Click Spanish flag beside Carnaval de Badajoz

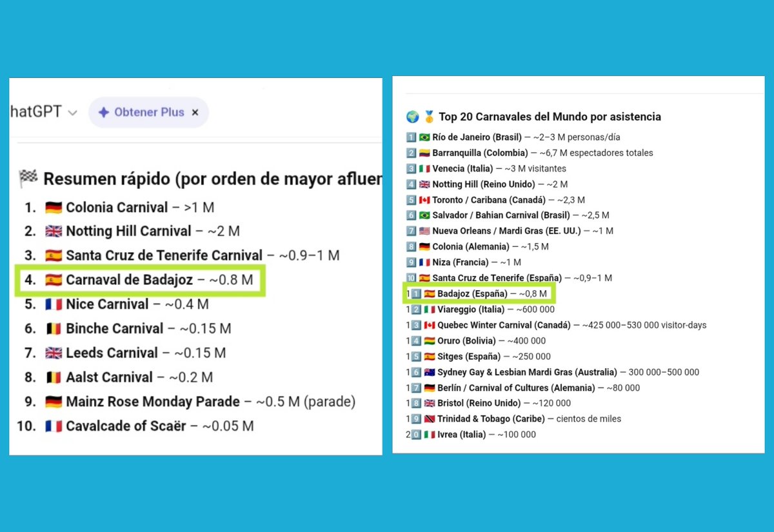53,280
